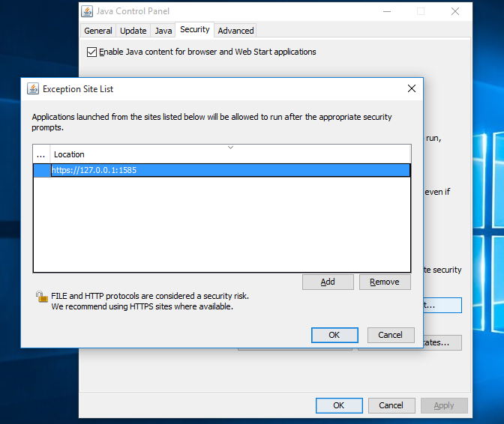
Task: Remove the selected site entry
Action: [385, 282]
